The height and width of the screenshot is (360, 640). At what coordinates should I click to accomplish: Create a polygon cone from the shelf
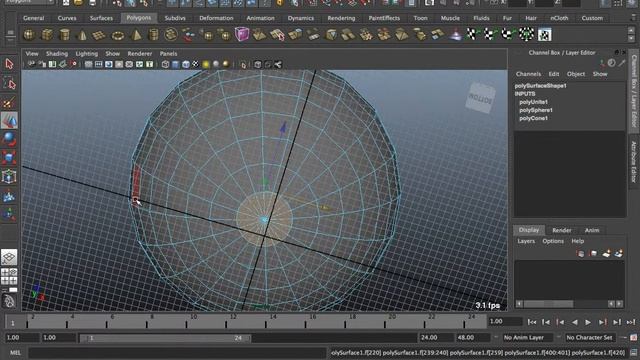pos(82,35)
